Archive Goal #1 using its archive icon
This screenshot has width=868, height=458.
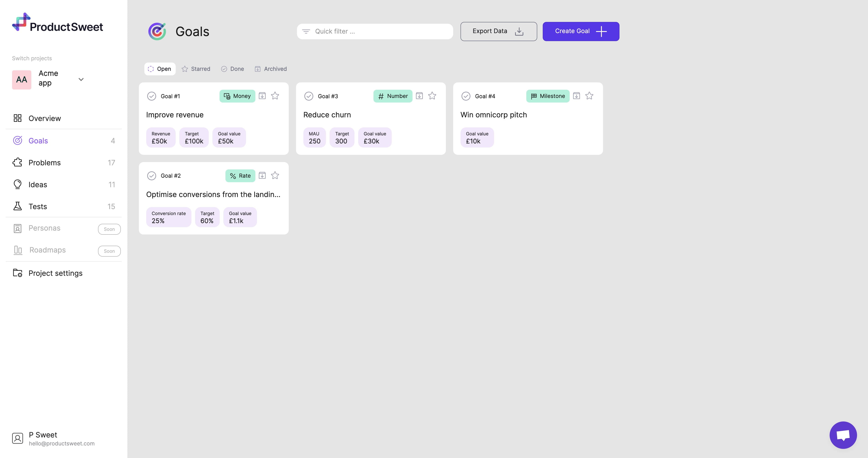[x=262, y=96]
